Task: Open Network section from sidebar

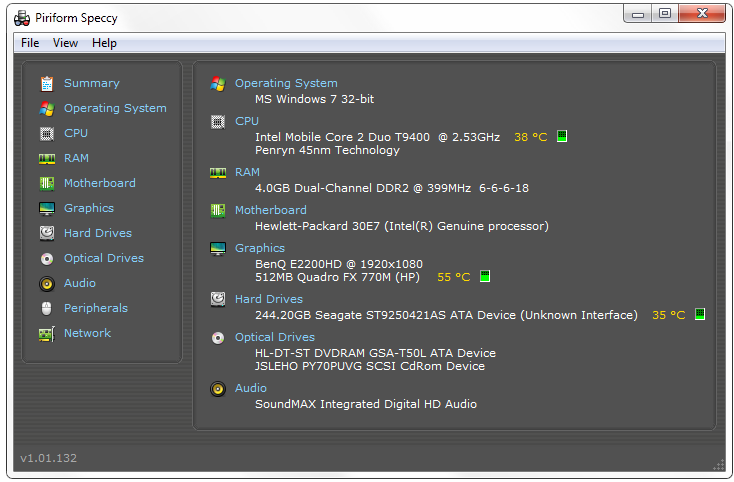Action: click(x=88, y=333)
